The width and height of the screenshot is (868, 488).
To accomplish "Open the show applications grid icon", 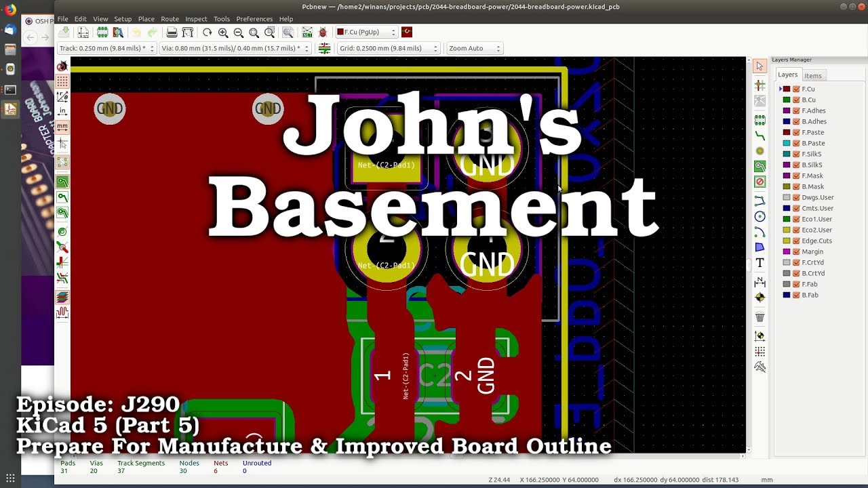I will [x=10, y=478].
